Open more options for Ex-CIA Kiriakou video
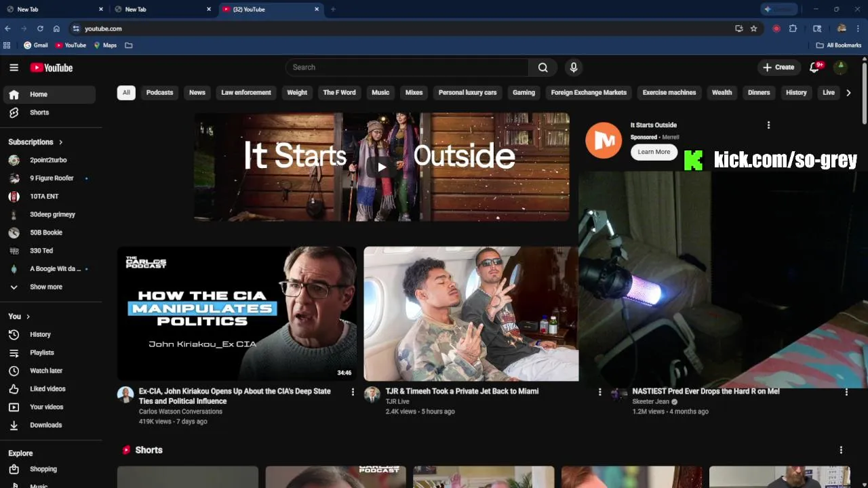 click(353, 392)
